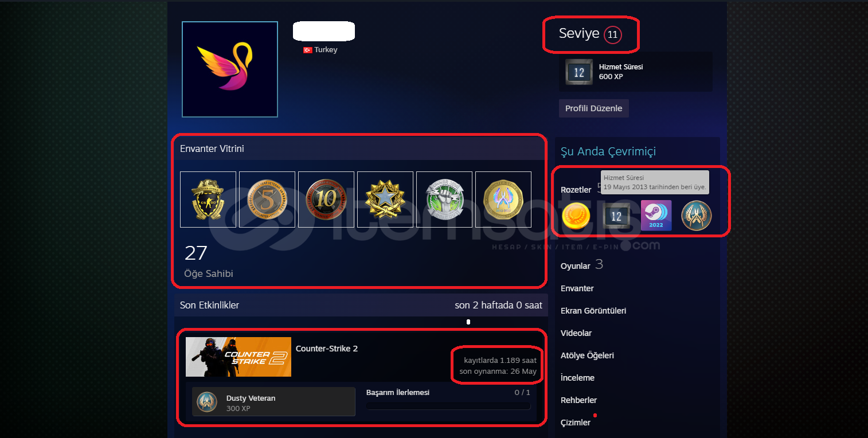Screen dimensions: 868x438
Task: Click the Steam 2022 badge icon
Action: (656, 216)
